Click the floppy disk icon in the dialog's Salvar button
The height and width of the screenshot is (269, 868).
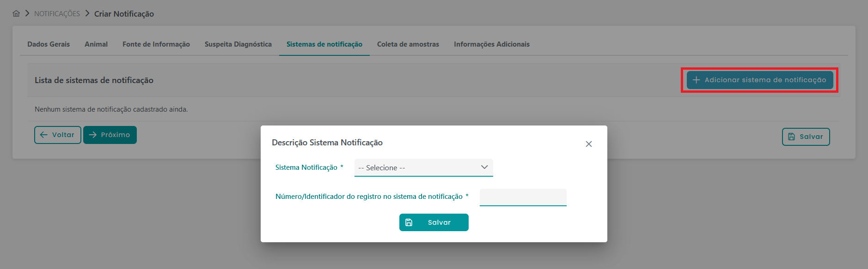[409, 222]
